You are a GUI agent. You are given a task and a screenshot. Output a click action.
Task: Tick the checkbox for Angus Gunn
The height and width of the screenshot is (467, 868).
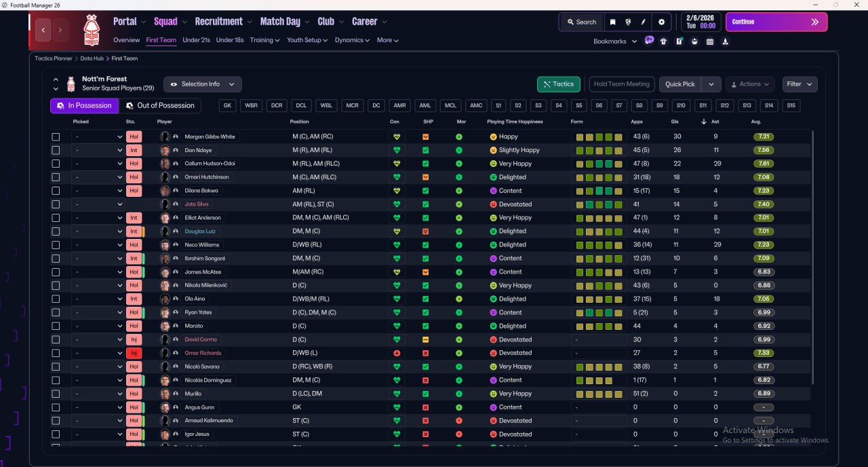[x=56, y=407]
